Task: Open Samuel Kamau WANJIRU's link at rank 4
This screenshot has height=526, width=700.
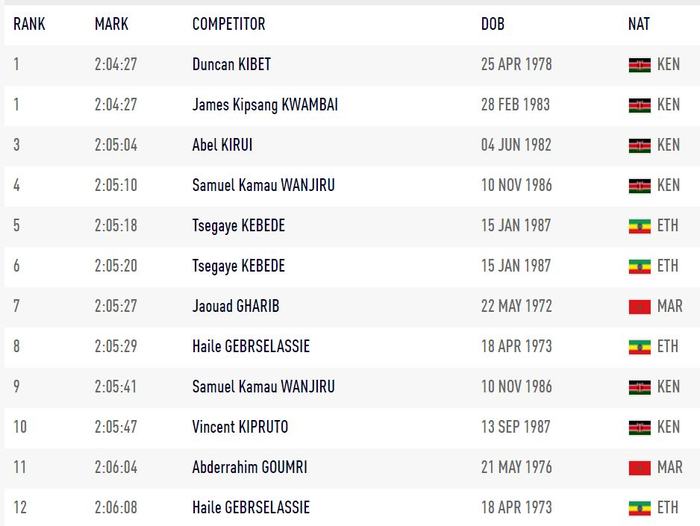Action: [x=263, y=185]
